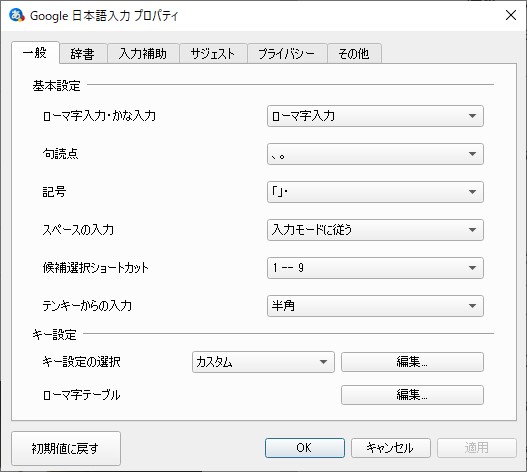The width and height of the screenshot is (527, 472).
Task: Open the 記号 dropdown
Action: pos(375,192)
